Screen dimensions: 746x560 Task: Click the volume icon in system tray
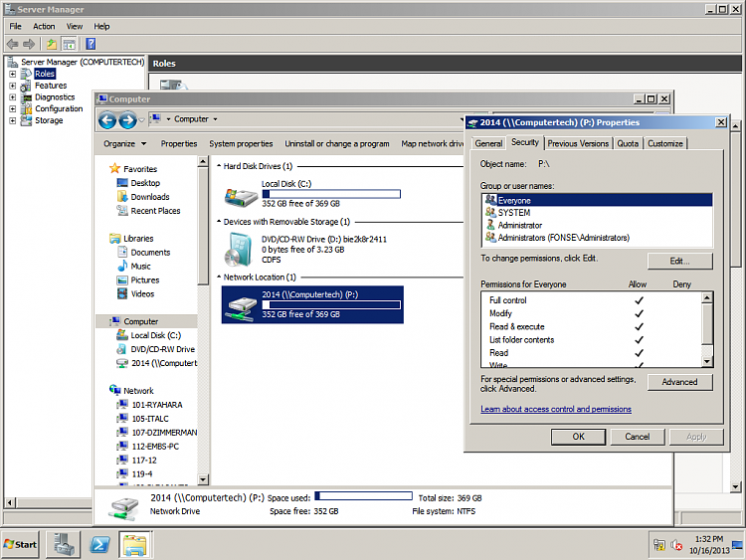pos(676,545)
